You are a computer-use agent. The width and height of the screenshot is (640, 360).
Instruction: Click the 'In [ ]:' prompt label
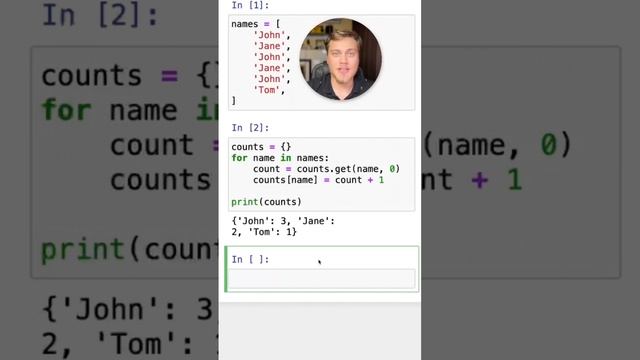click(x=250, y=259)
